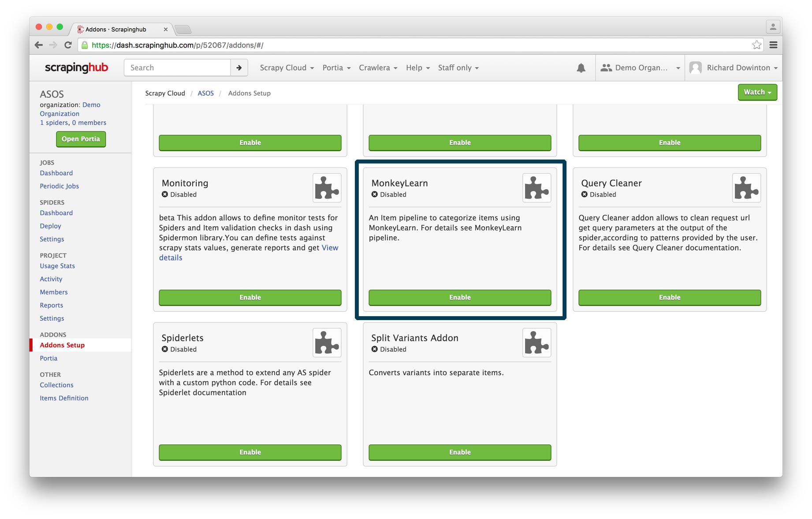Click the 0 members link
812x519 pixels.
pos(89,123)
